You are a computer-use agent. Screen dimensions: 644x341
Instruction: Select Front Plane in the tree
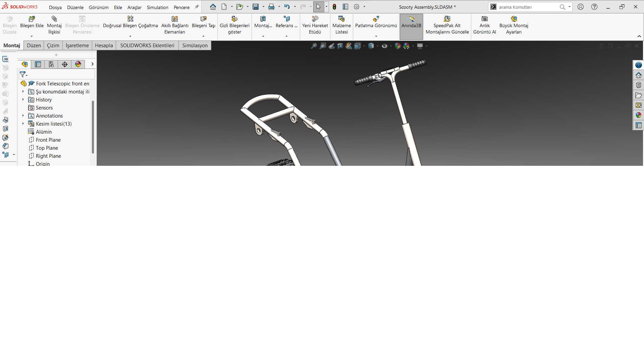[48, 140]
